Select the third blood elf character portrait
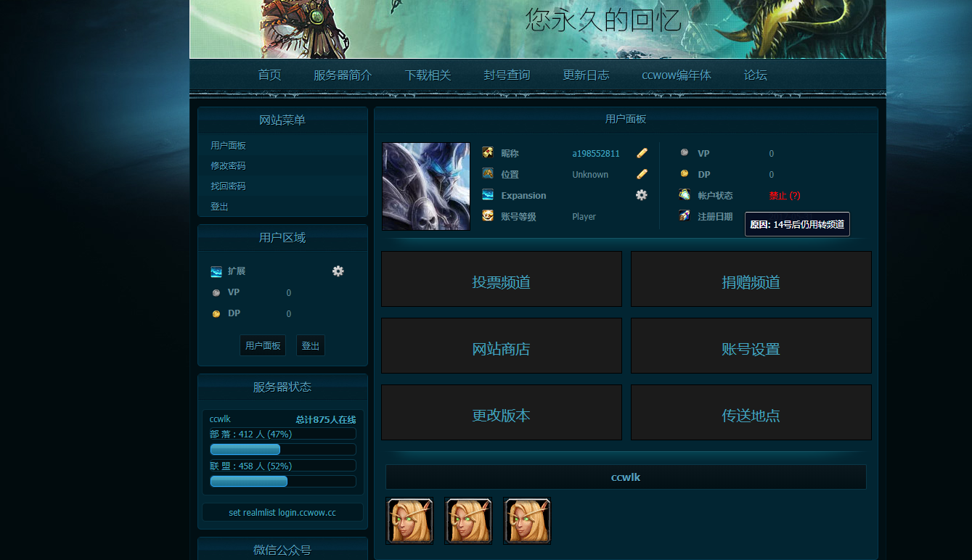The height and width of the screenshot is (560, 972). [527, 521]
